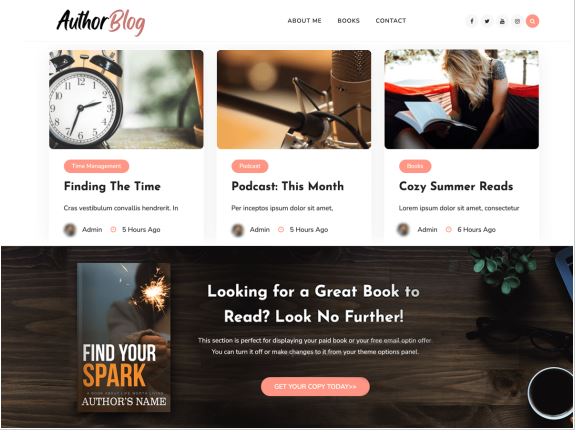Click the AuthorBlog logo
The height and width of the screenshot is (435, 576).
[x=101, y=22]
